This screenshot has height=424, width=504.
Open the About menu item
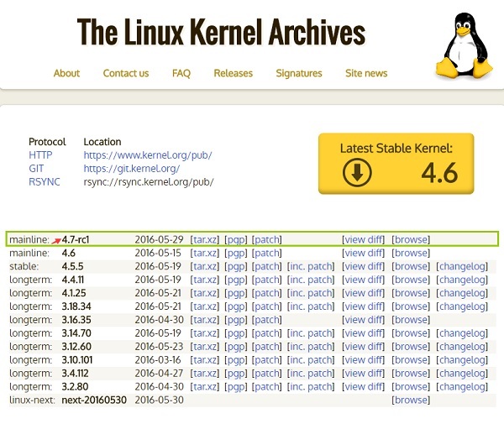click(x=66, y=73)
